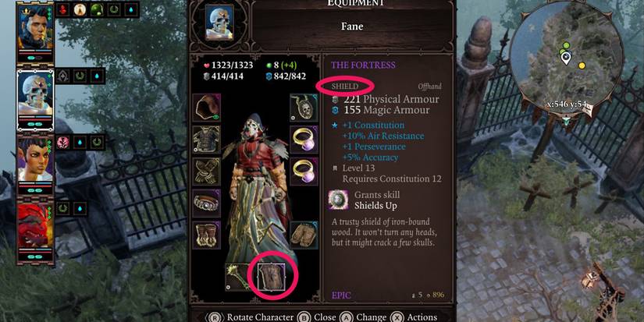Click the Shields Up skill icon

click(339, 200)
